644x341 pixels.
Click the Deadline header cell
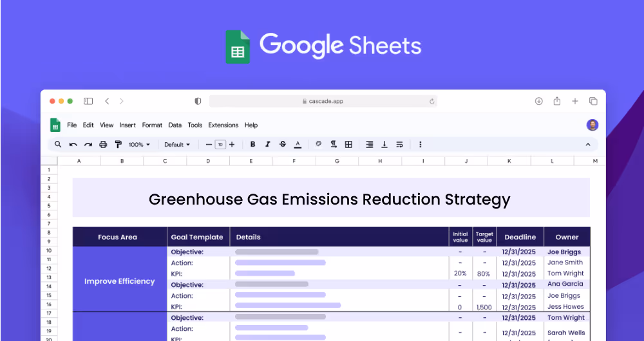[x=520, y=237]
